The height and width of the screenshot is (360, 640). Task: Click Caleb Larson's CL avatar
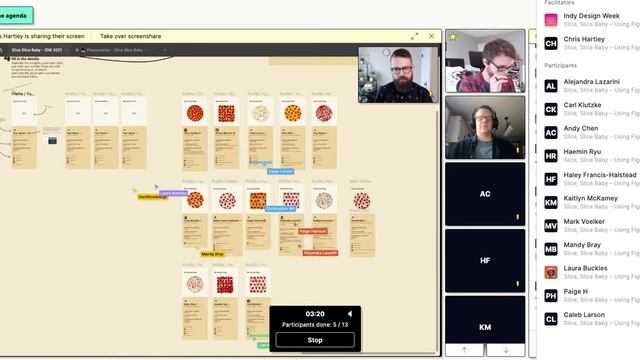551,319
